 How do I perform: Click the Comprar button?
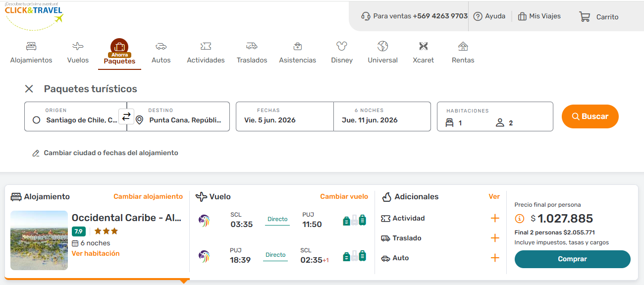(572, 259)
